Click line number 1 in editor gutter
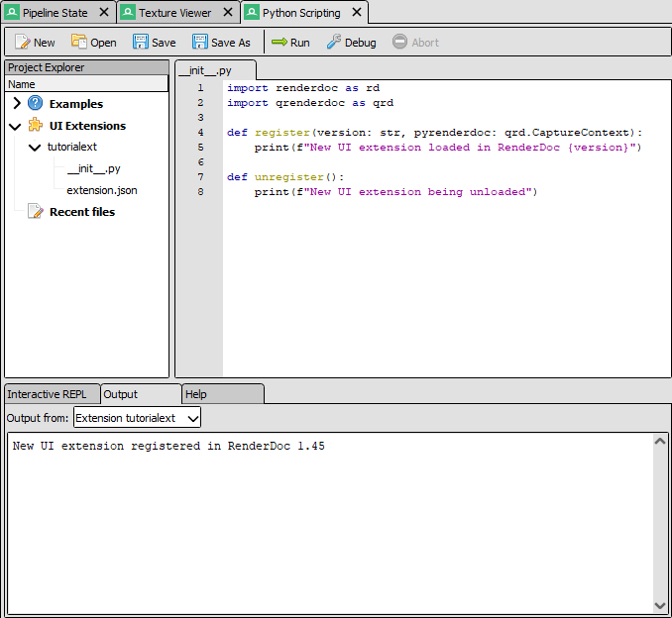This screenshot has height=618, width=672. (200, 88)
